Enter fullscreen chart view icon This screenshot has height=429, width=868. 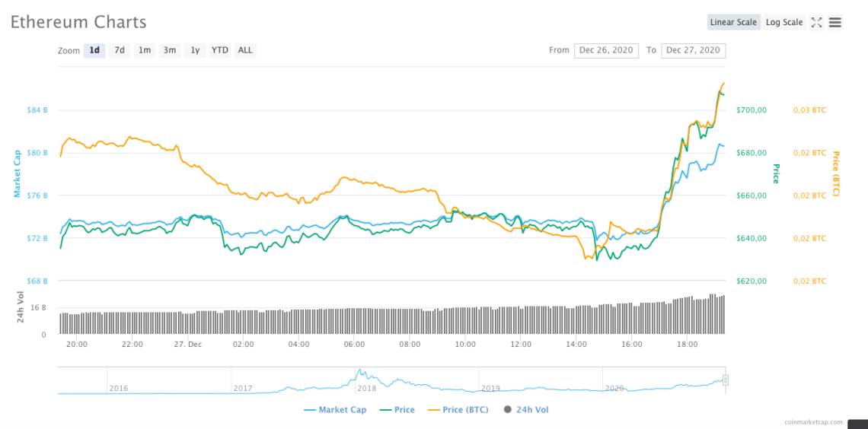point(816,22)
